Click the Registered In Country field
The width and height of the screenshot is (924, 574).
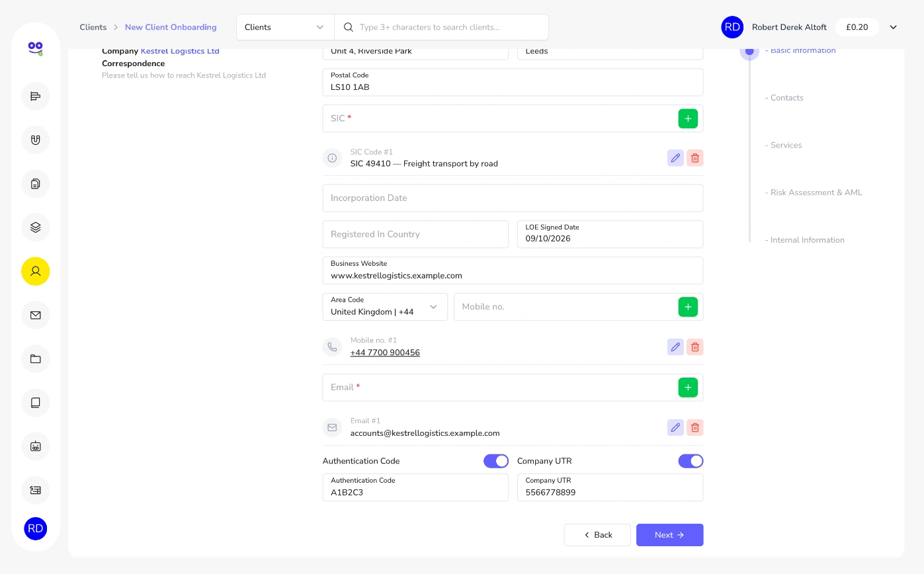click(x=415, y=234)
